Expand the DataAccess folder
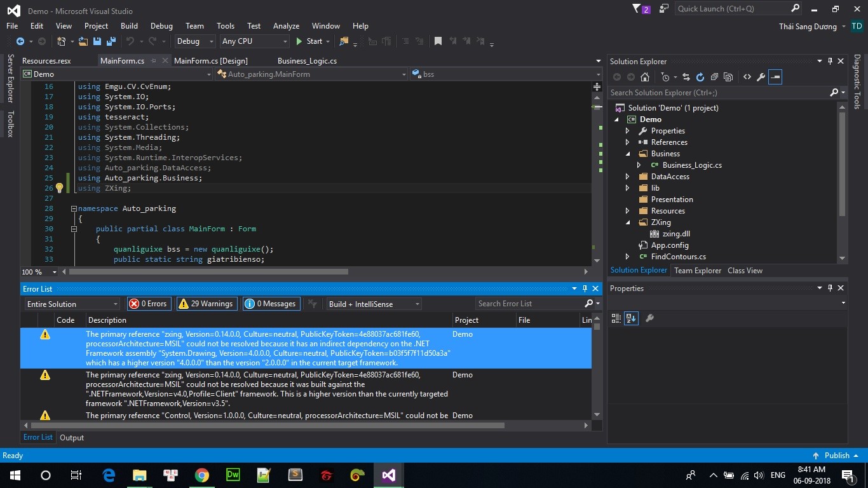 click(x=628, y=177)
